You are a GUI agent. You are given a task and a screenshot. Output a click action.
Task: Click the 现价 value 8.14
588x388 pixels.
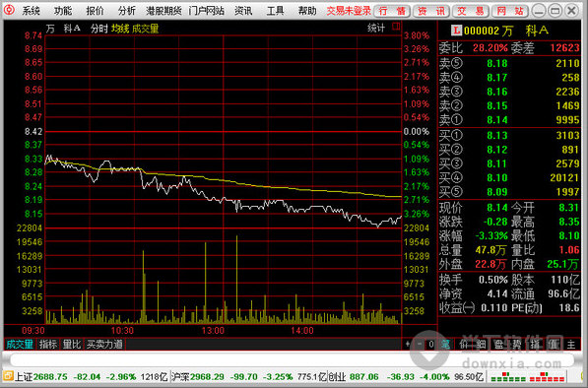[x=497, y=208]
